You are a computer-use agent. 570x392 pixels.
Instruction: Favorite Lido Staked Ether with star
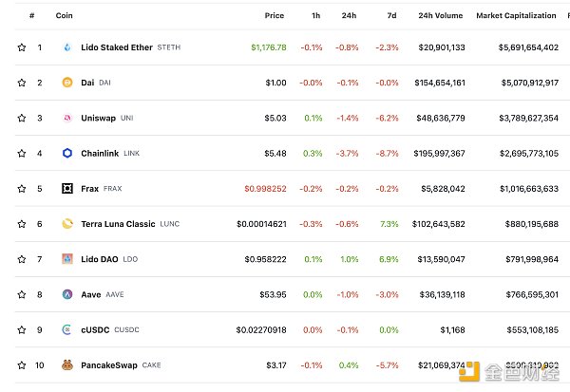click(21, 47)
